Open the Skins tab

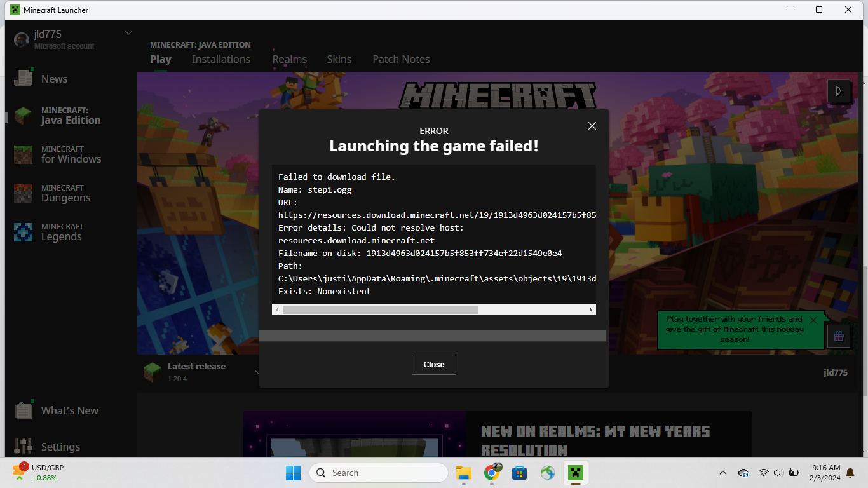click(x=339, y=59)
